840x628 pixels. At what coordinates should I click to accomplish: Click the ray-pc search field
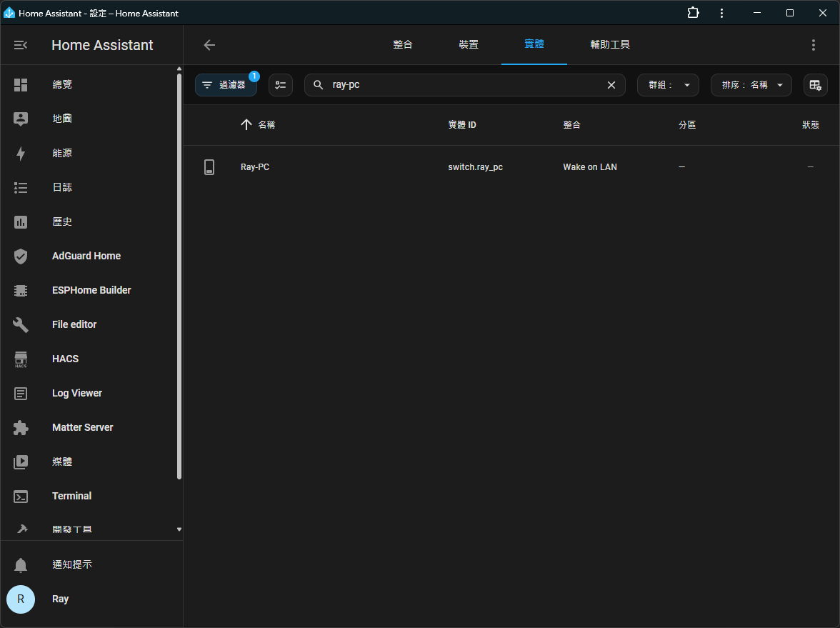pyautogui.click(x=465, y=85)
